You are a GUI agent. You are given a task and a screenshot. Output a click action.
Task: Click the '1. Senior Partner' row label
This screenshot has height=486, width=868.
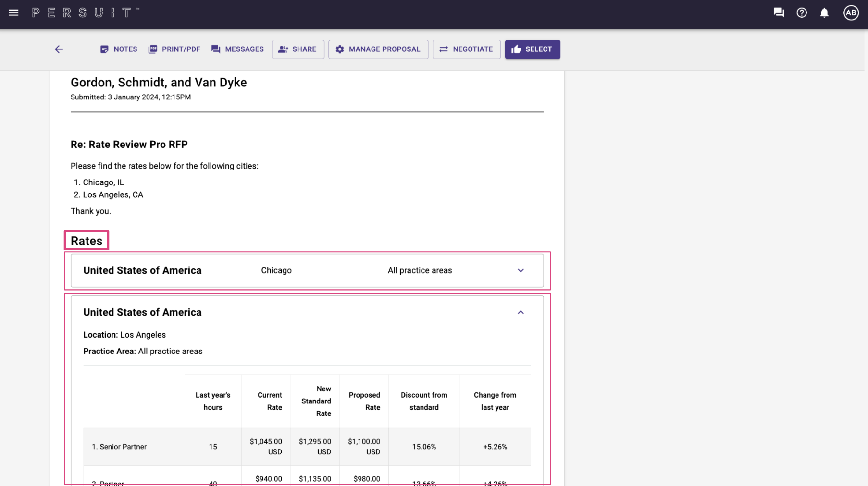[119, 447]
